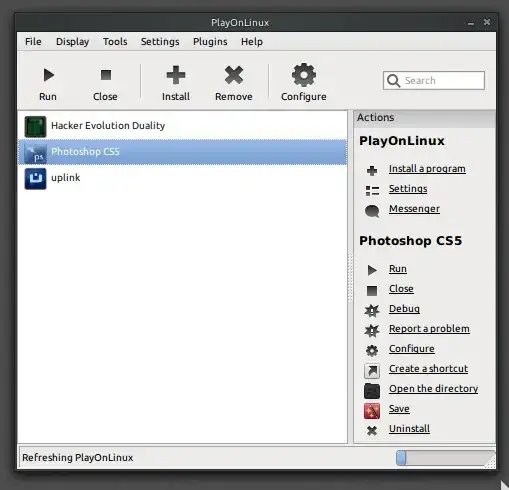The width and height of the screenshot is (509, 490).
Task: Open the Display menu
Action: coord(72,42)
